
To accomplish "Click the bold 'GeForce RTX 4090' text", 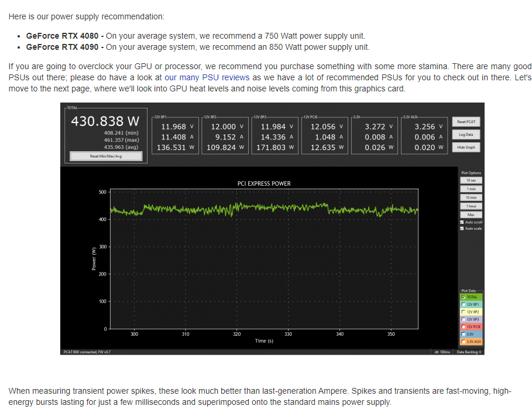I will [x=62, y=47].
